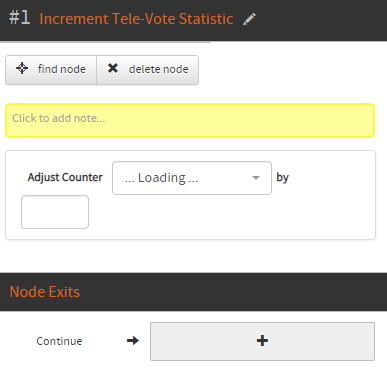The image size is (387, 381).
Task: Click the gray loading bar under header
Action: click(105, 42)
